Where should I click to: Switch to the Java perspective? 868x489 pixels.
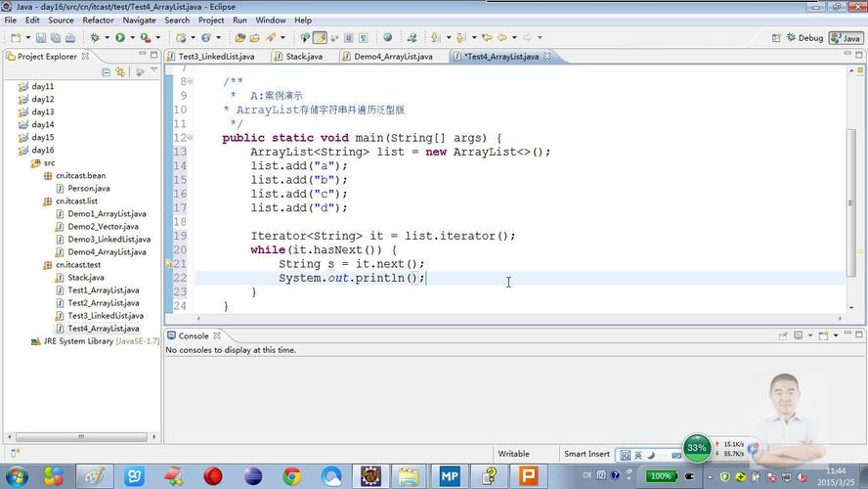[846, 38]
